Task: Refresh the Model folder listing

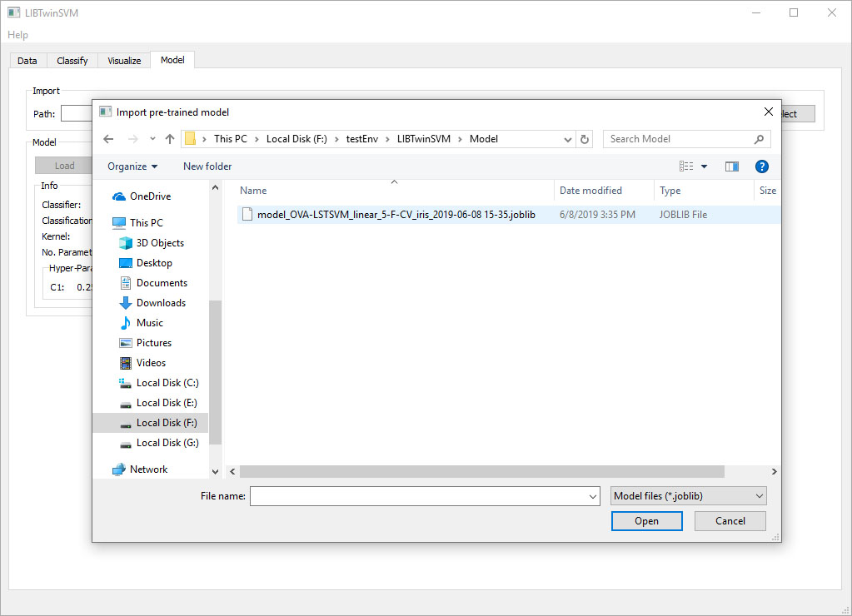Action: [584, 139]
